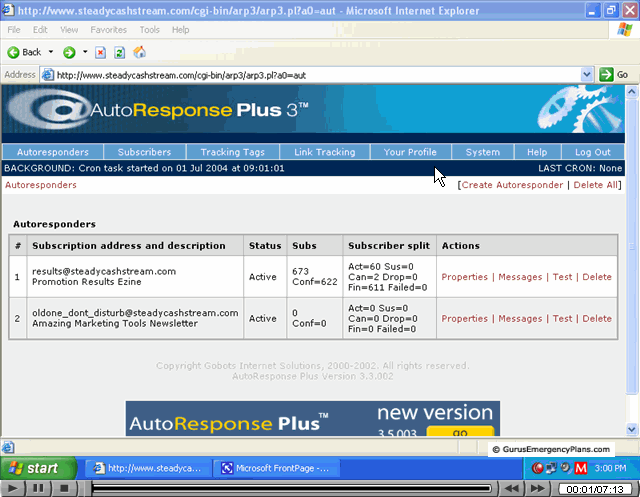Click the Internet Explorer title bar icon
Viewport: 640px width, 497px height.
pyautogui.click(x=7, y=10)
